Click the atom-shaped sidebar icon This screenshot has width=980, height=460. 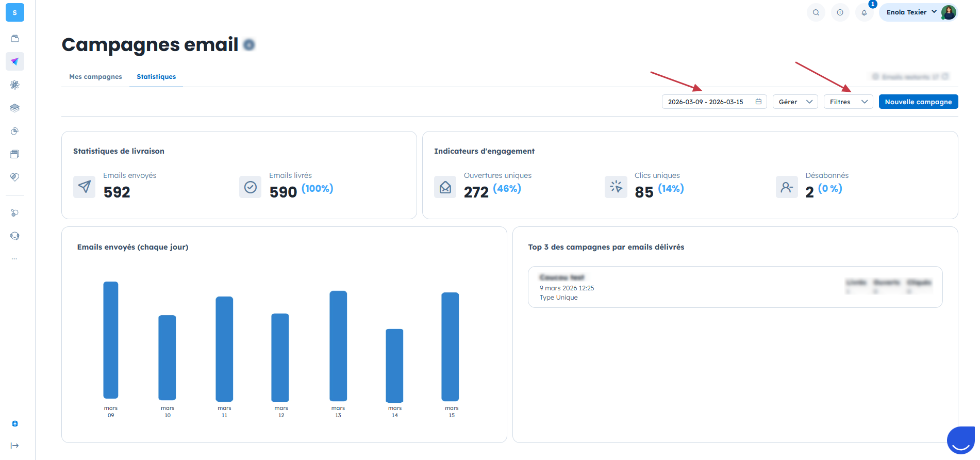point(15,85)
